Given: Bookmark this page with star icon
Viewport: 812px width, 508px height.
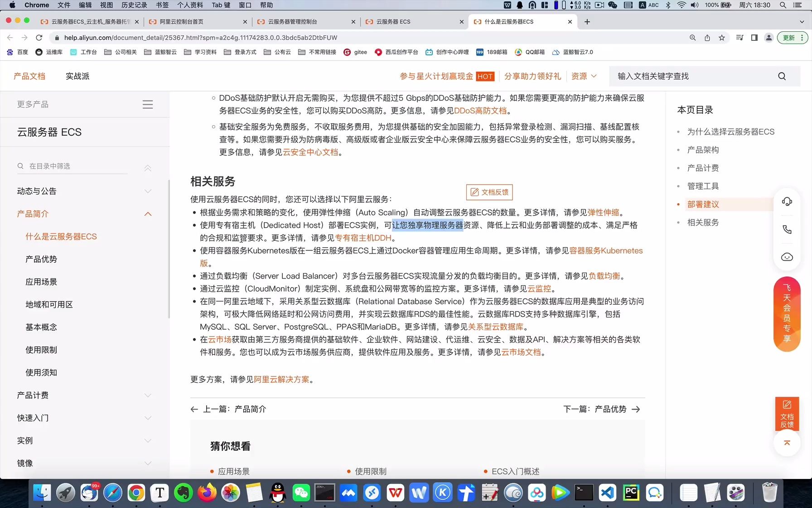Looking at the screenshot, I should pos(722,38).
